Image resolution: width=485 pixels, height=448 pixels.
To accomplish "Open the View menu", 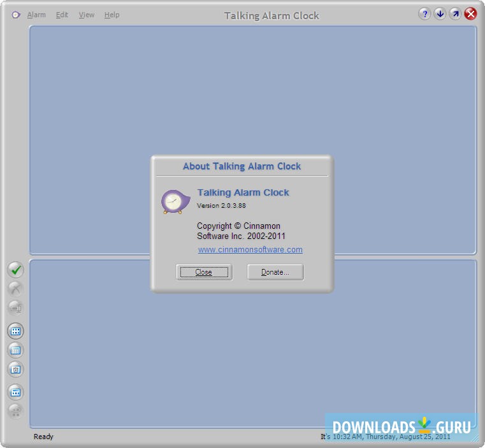I will click(x=86, y=15).
